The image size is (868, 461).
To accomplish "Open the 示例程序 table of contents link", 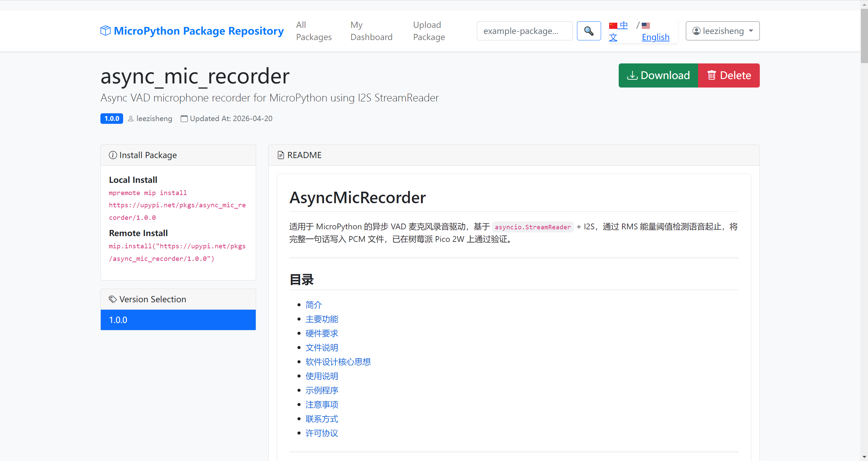I will 322,390.
